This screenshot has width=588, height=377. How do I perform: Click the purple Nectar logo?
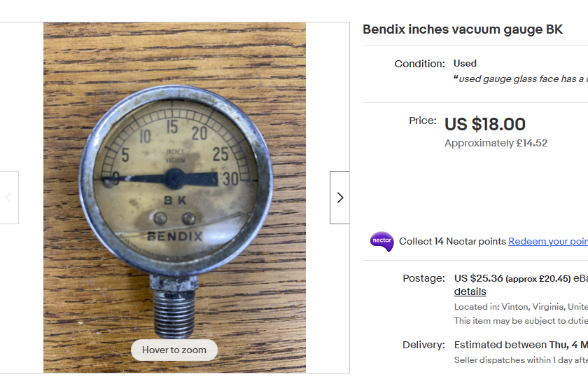point(381,241)
